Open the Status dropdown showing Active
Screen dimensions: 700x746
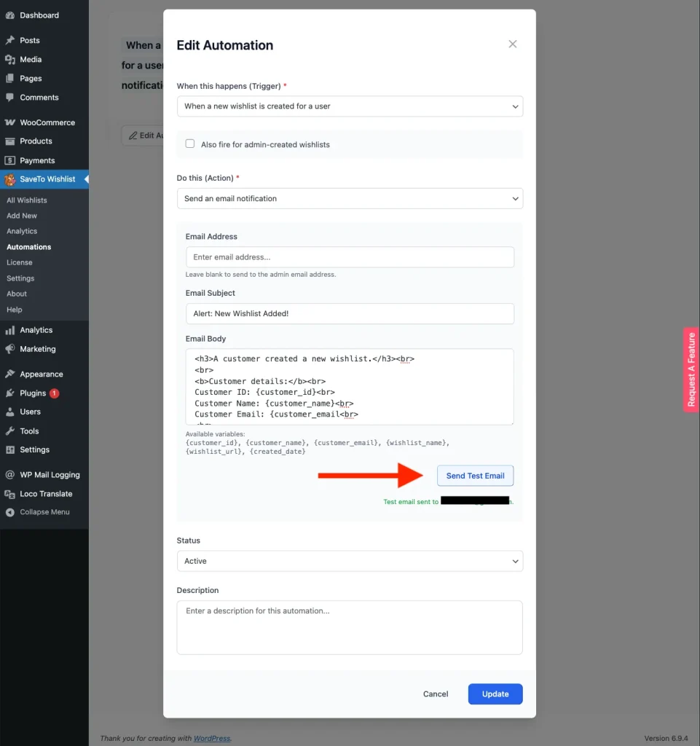tap(350, 561)
